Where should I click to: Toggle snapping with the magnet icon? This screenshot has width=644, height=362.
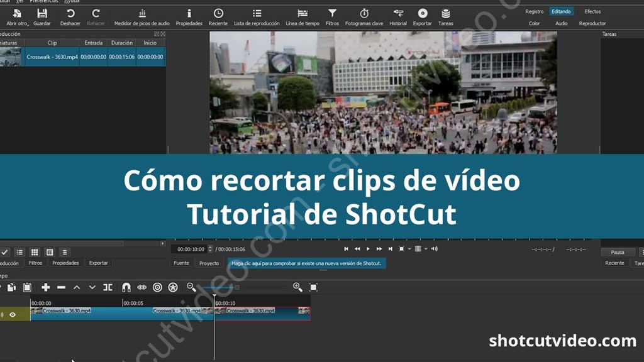[x=125, y=287]
